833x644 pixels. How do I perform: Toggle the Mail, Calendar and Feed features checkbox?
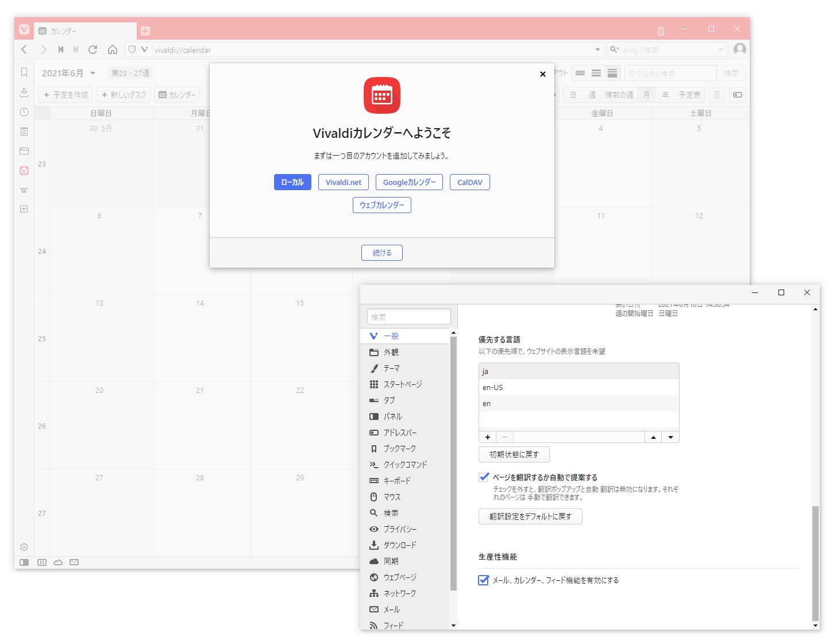[484, 580]
